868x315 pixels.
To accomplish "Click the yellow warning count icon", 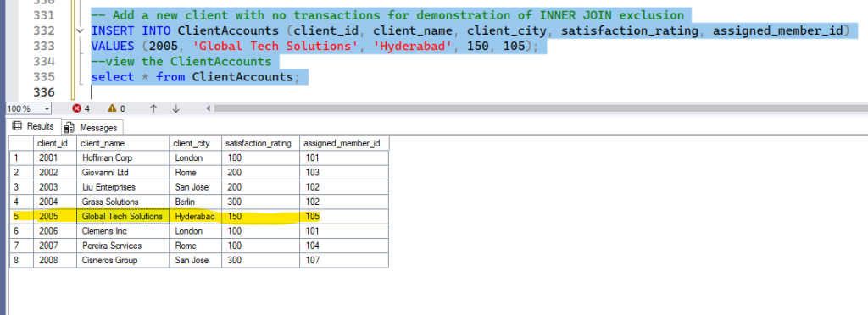I will click(112, 109).
